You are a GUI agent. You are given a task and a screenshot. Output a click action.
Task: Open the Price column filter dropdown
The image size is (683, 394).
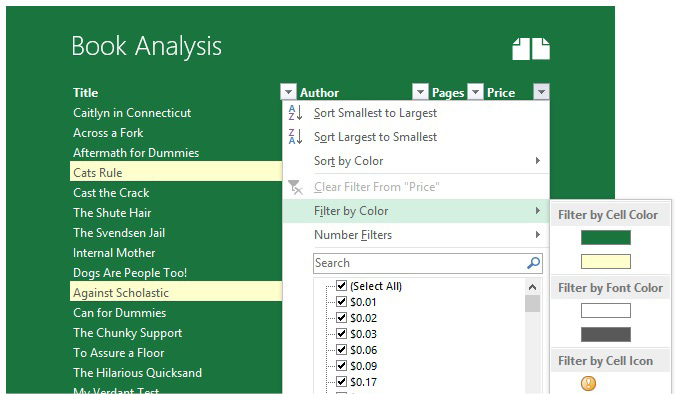[541, 92]
